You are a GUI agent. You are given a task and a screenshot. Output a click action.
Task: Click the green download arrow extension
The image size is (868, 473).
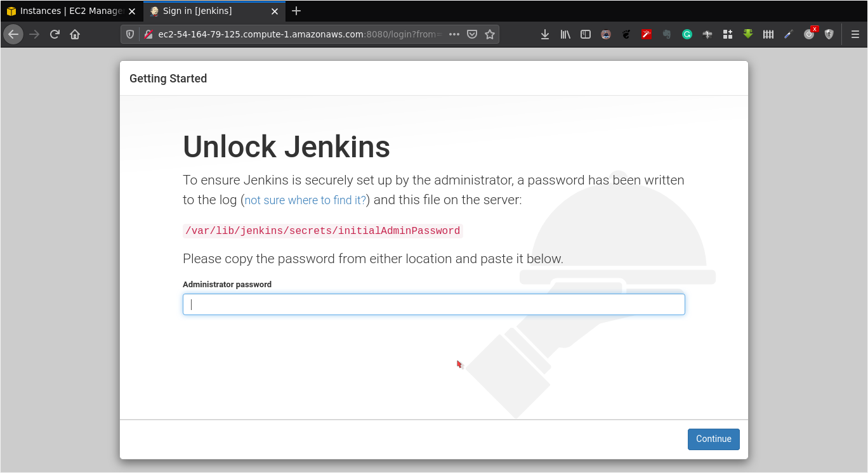point(748,34)
